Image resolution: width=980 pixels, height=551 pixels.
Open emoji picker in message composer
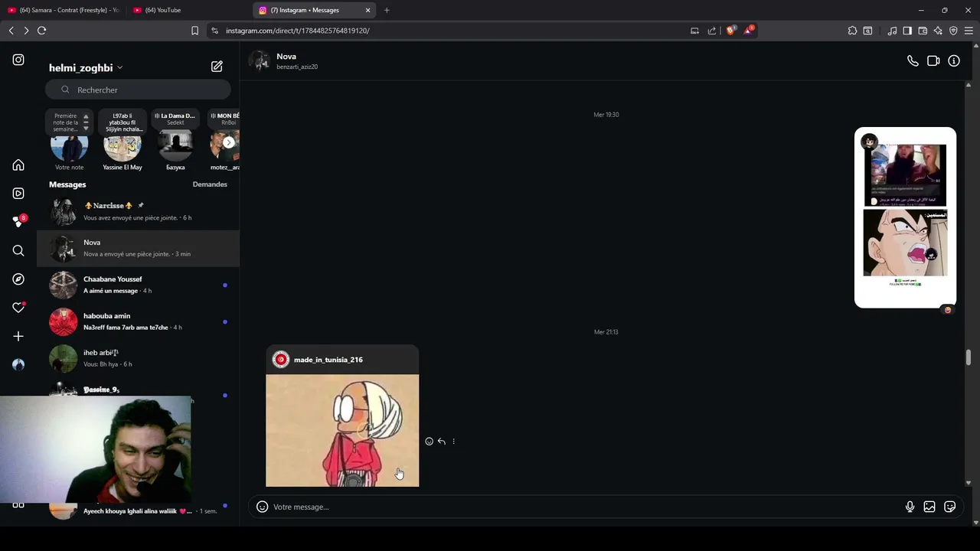262,507
